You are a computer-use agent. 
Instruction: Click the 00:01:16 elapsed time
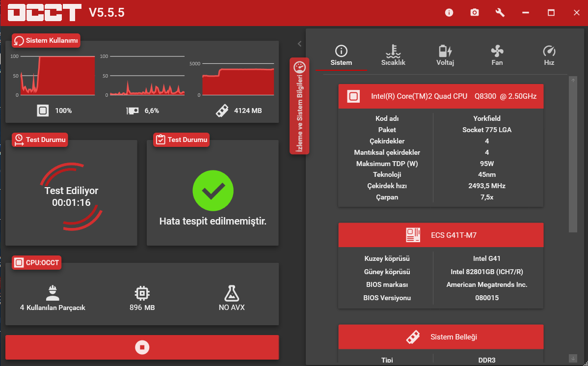click(71, 203)
